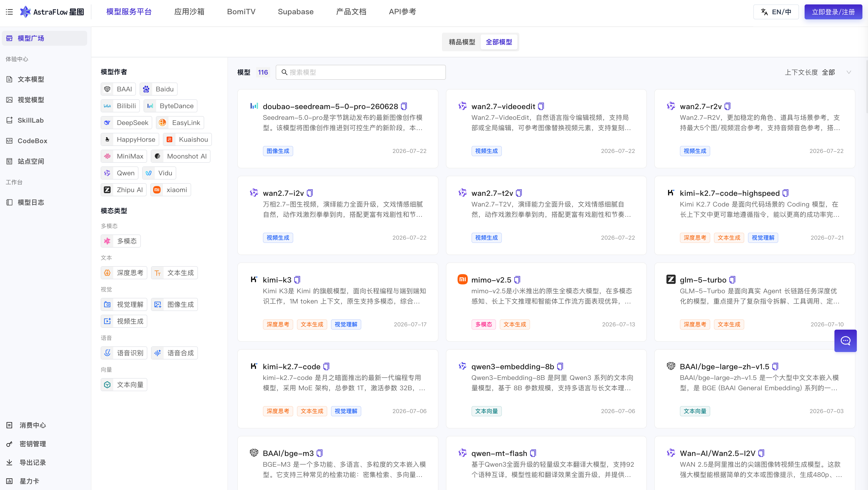
Task: Go to 消费中心 in the sidebar
Action: pos(33,426)
